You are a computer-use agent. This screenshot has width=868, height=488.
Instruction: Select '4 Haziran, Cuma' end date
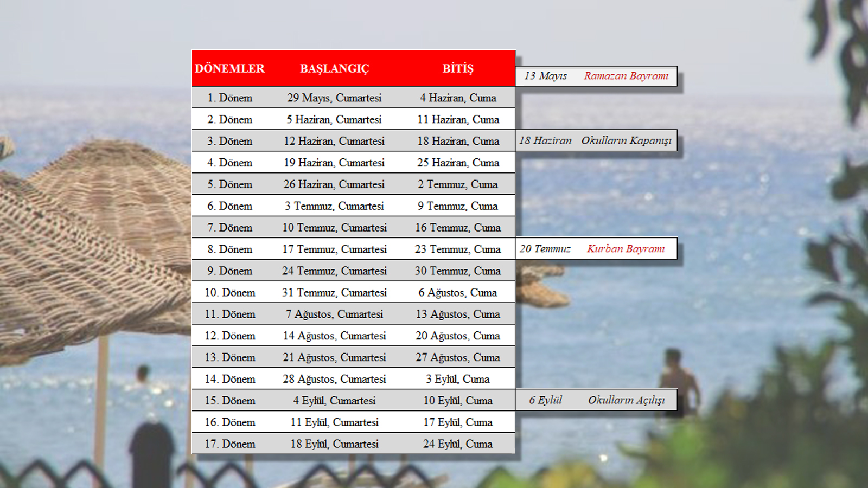coord(458,98)
